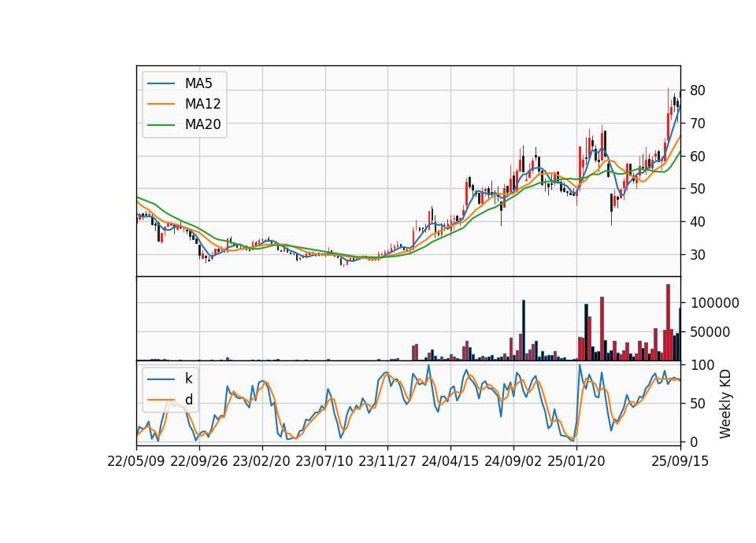Screen dimensions: 756x543
Task: Click the 23/07/10 date label
Action: coord(325,462)
